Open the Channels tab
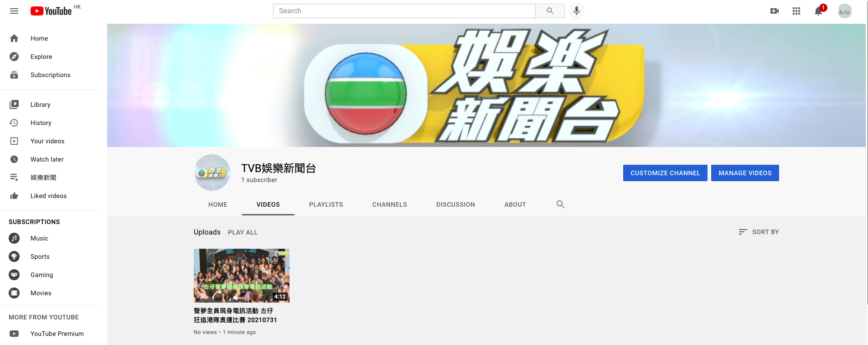Image resolution: width=868 pixels, height=345 pixels. [390, 204]
